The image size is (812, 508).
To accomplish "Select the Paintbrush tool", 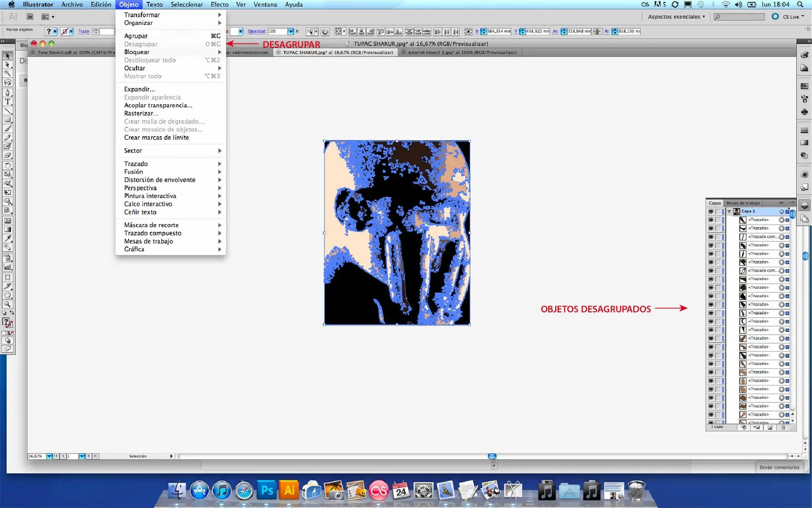I will pos(7,129).
